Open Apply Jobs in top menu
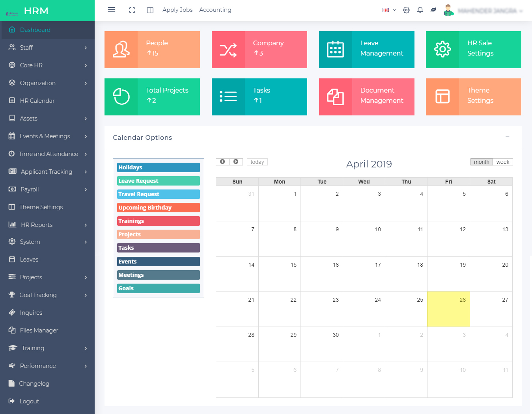 pos(177,10)
